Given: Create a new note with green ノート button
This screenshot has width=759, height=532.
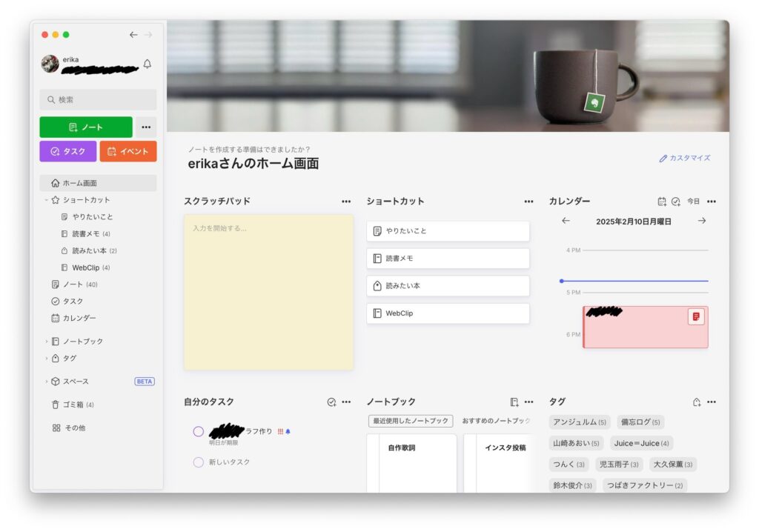Looking at the screenshot, I should 86,127.
